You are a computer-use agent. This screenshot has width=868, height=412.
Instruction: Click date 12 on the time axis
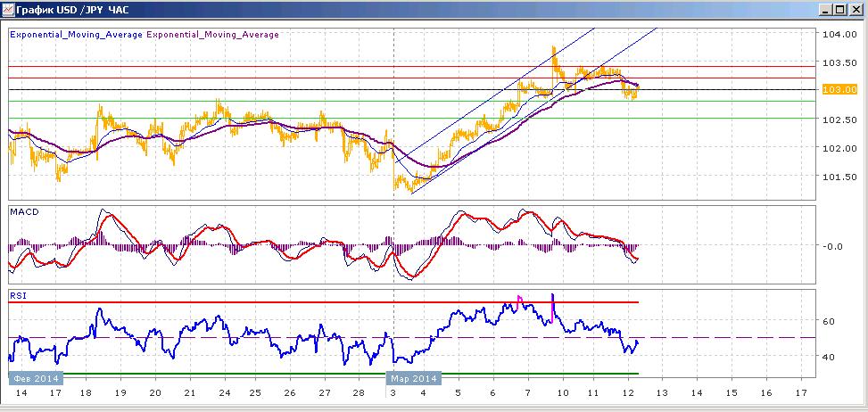point(628,392)
